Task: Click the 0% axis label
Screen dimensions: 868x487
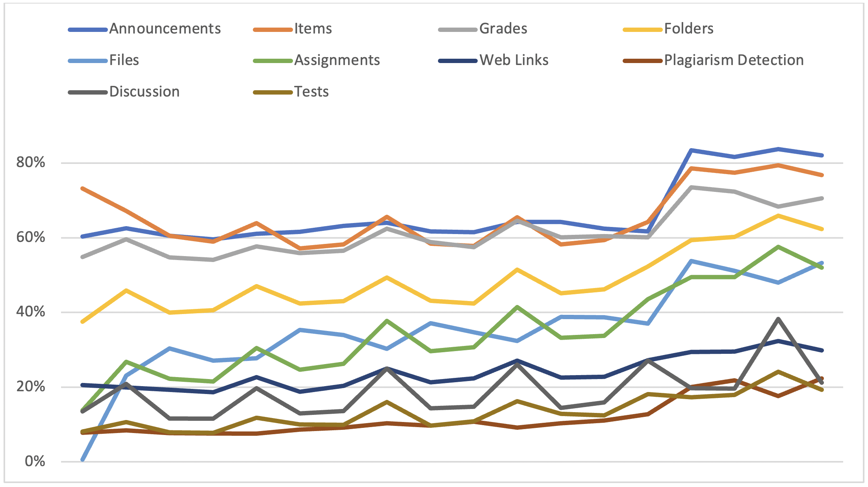Action: 35,461
